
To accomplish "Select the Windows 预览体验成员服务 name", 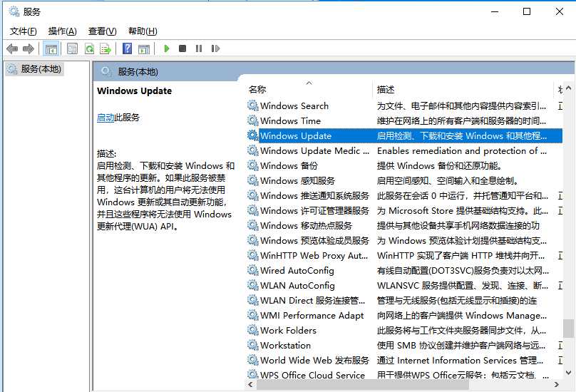I will (x=314, y=241).
